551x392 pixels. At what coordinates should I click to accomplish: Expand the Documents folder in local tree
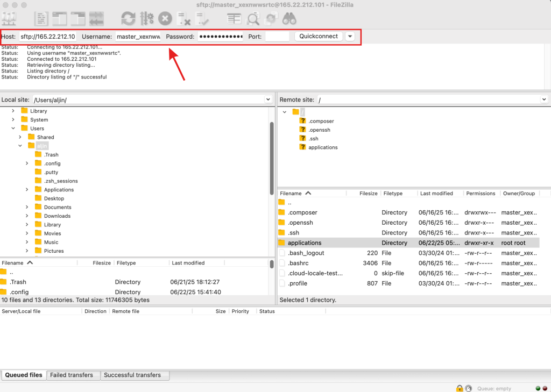pyautogui.click(x=26, y=206)
